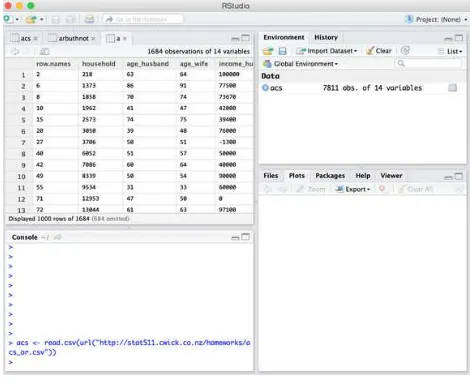
Task: Maximize the Environment pane
Action: [459, 38]
